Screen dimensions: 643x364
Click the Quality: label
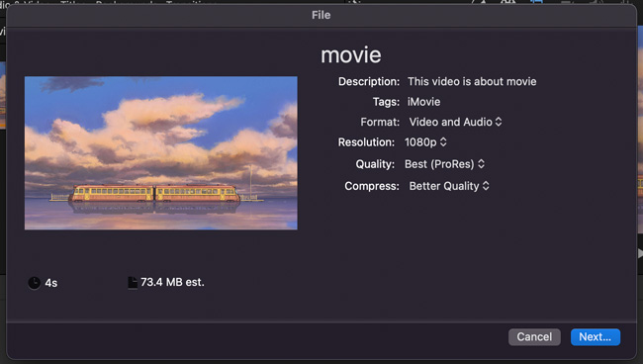click(375, 164)
